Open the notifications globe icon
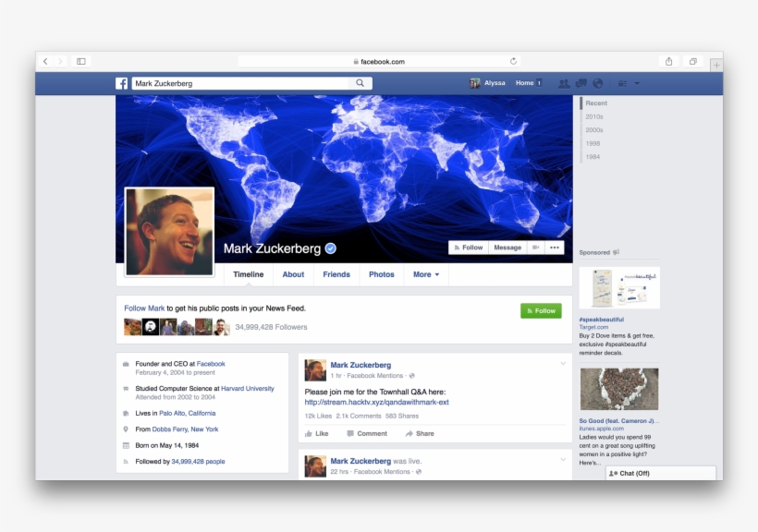Image resolution: width=758 pixels, height=532 pixels. click(x=598, y=84)
